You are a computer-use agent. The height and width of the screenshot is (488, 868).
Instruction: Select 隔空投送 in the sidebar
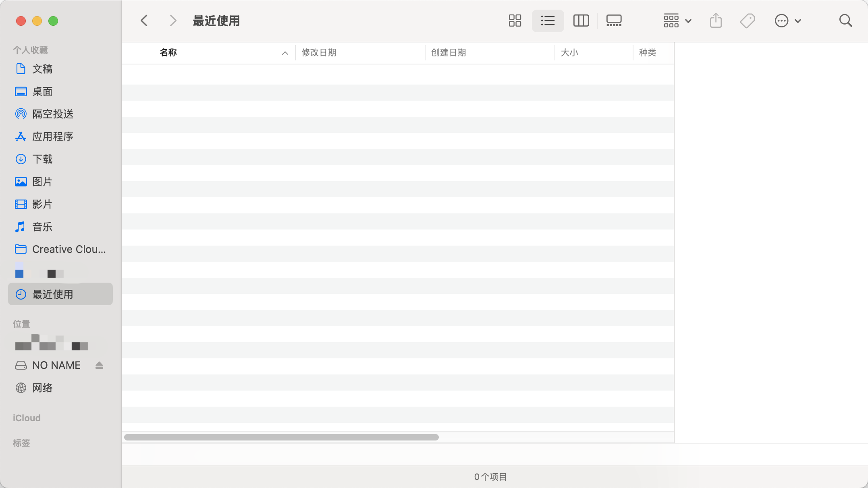(x=52, y=114)
